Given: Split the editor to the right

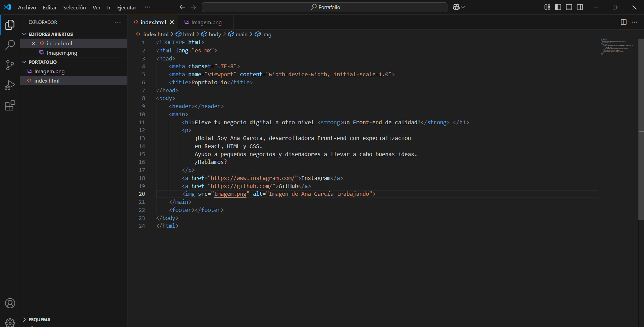Looking at the screenshot, I should point(624,22).
